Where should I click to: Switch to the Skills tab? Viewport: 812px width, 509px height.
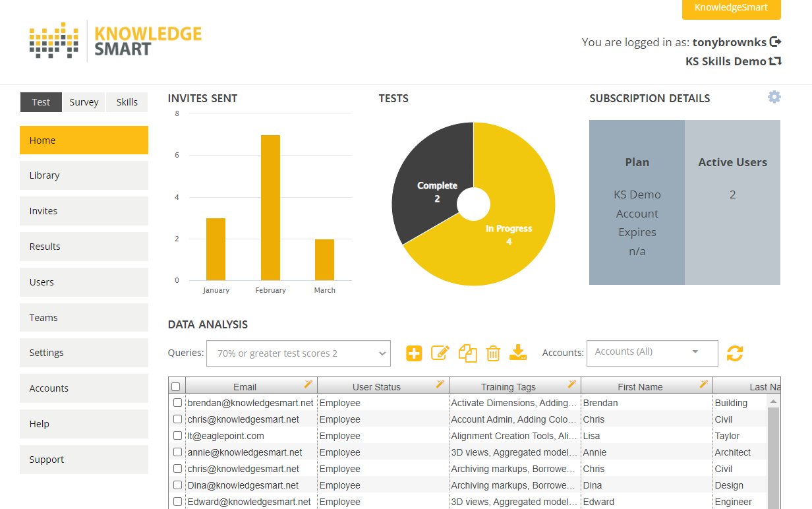pyautogui.click(x=127, y=102)
